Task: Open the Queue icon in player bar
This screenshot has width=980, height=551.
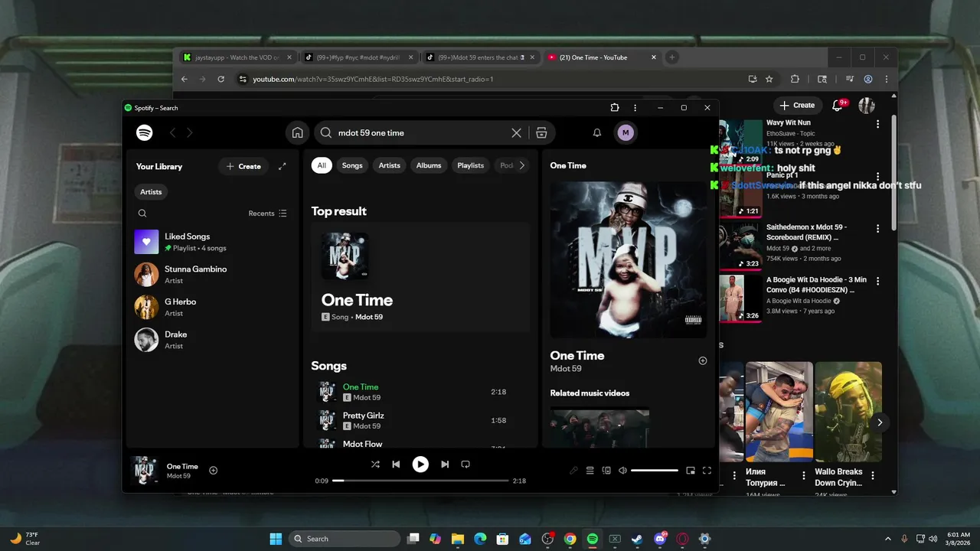Action: (x=590, y=471)
